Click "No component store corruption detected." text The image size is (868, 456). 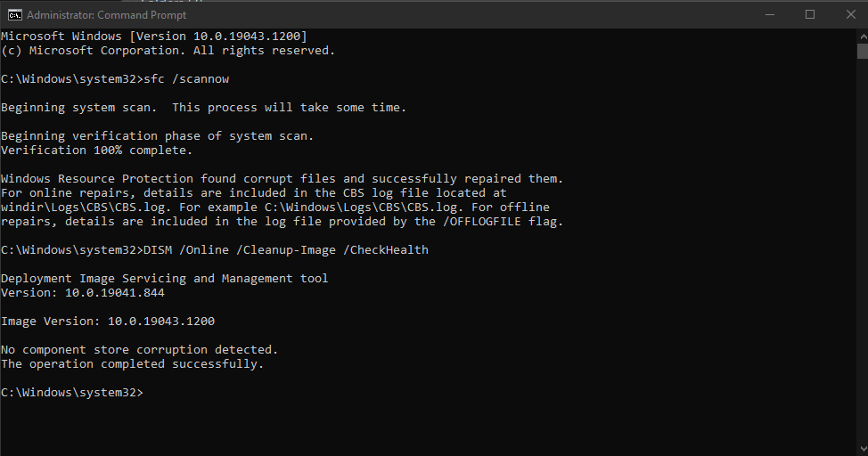point(140,350)
